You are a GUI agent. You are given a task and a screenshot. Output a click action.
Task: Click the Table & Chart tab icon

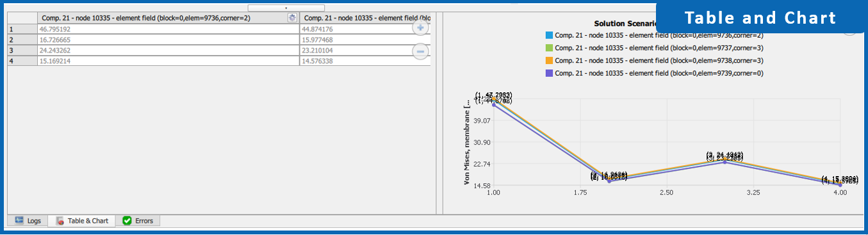pos(60,221)
